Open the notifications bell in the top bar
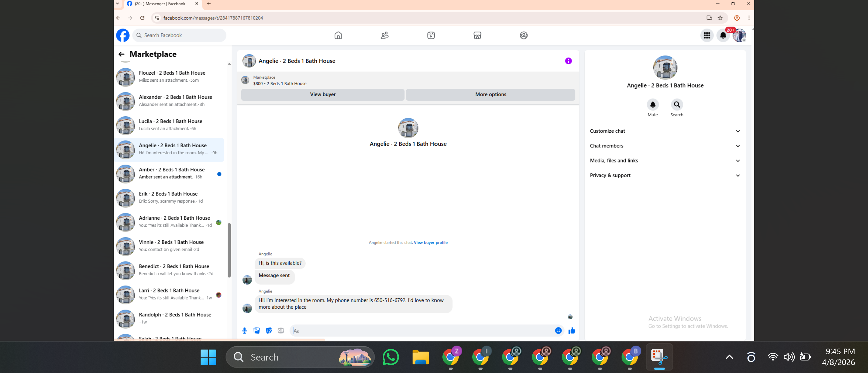The image size is (868, 373). click(723, 35)
